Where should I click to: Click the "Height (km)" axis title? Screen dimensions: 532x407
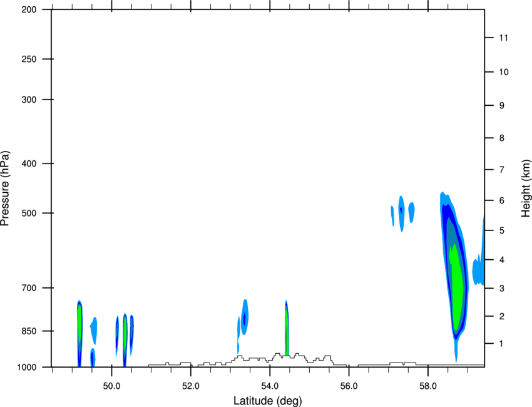526,188
